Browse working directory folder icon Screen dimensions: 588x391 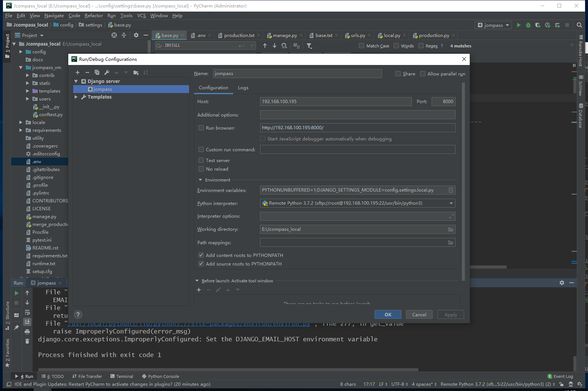pos(451,229)
